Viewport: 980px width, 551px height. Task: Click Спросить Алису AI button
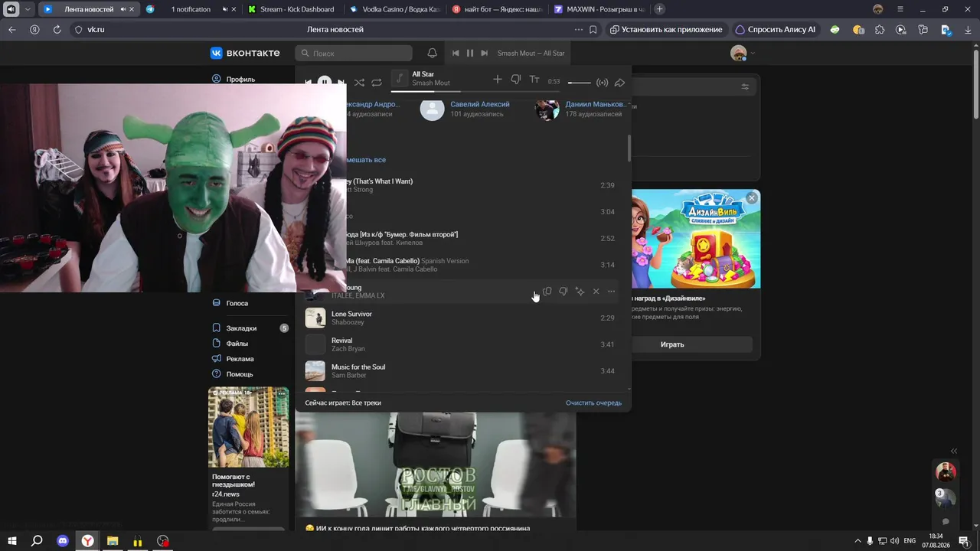coord(776,30)
